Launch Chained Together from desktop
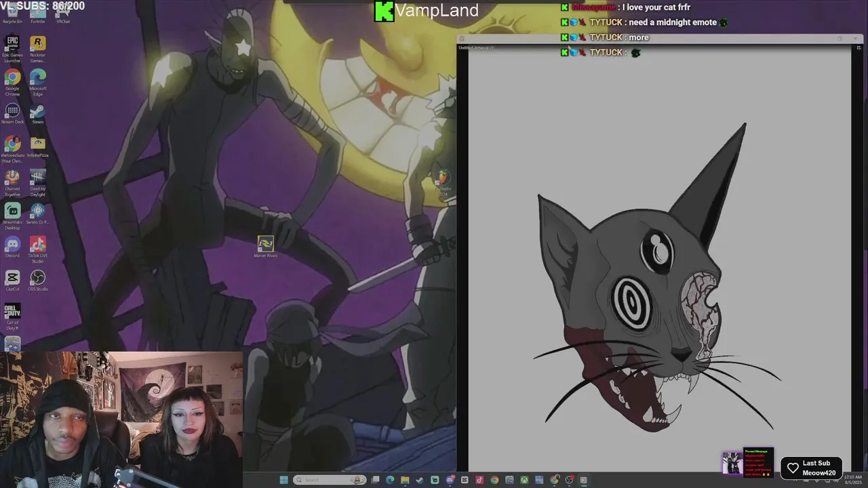Screen dimensions: 868x488 (12, 183)
